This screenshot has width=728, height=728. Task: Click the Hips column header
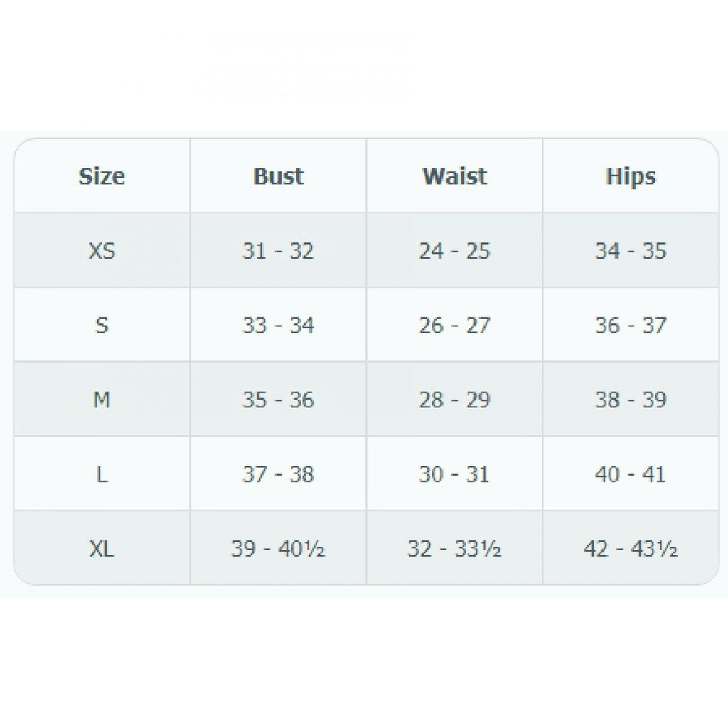631,176
